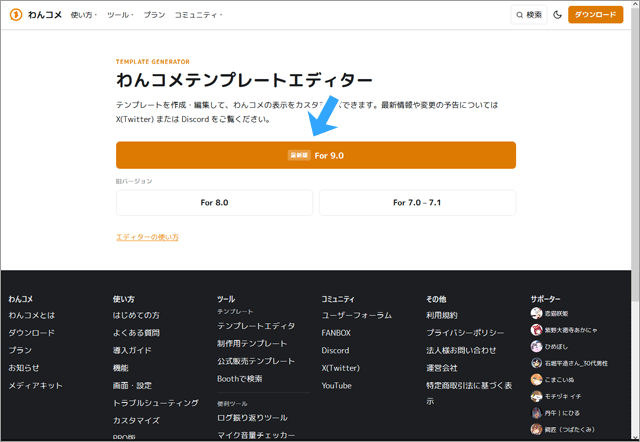Open footer FANBOX link
The width and height of the screenshot is (640, 442).
[336, 333]
